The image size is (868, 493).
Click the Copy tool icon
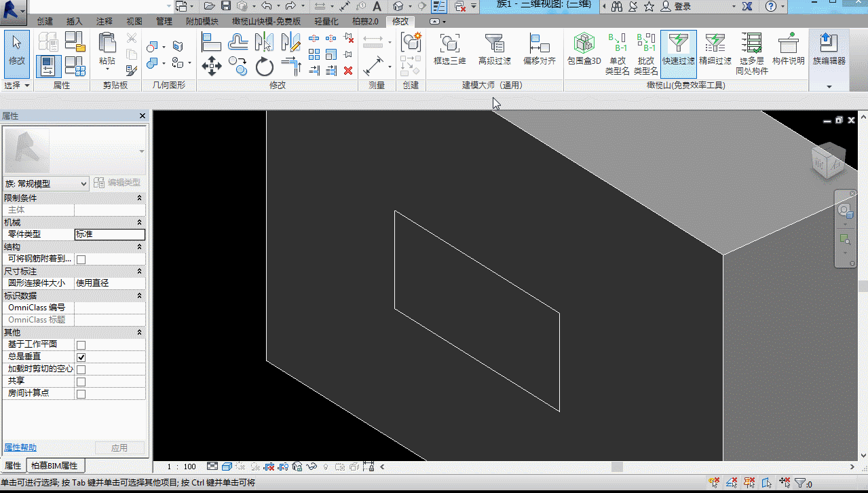(x=238, y=66)
